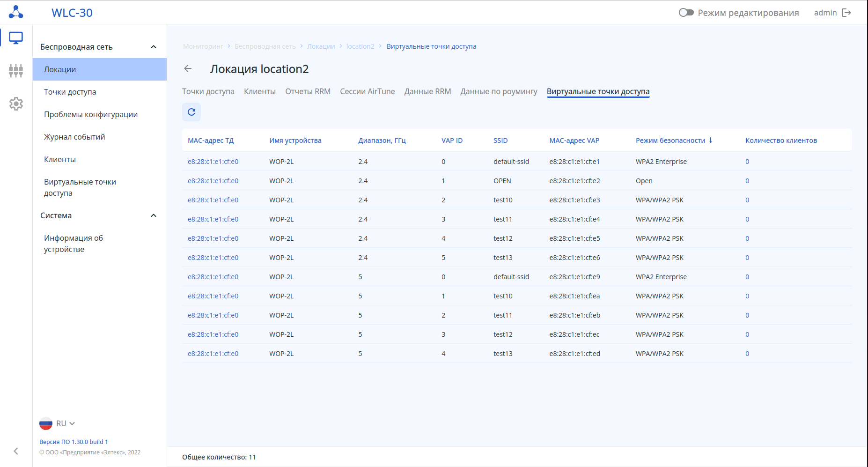Image resolution: width=868 pixels, height=467 pixels.
Task: Click the logout icon next to admin
Action: [846, 13]
